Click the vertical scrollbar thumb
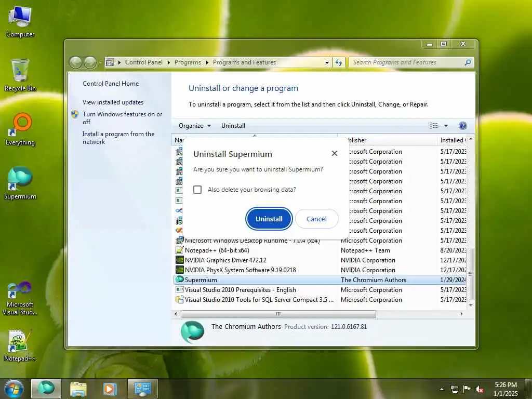 point(471,274)
